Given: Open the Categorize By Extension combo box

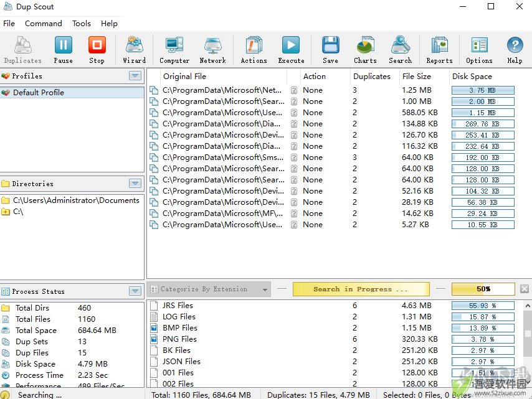Looking at the screenshot, I should click(x=209, y=289).
